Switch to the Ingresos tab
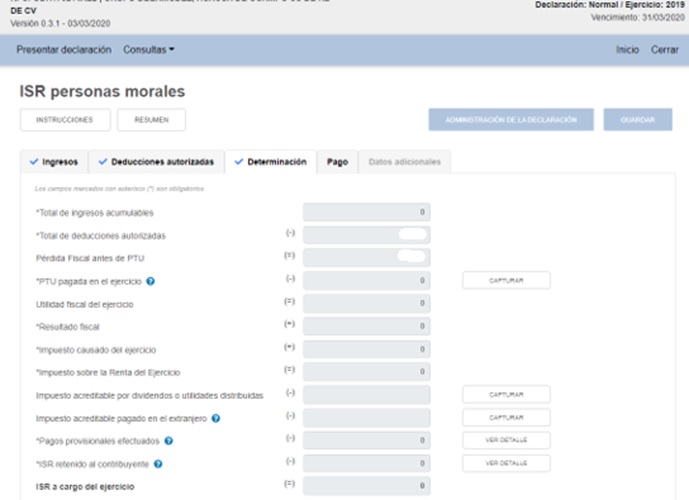689x500 pixels. (54, 161)
